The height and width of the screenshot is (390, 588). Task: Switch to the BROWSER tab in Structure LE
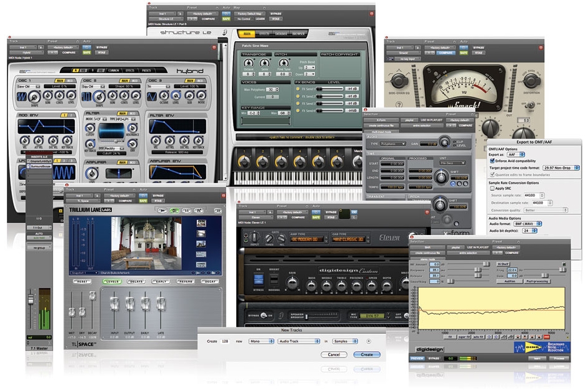pyautogui.click(x=299, y=34)
